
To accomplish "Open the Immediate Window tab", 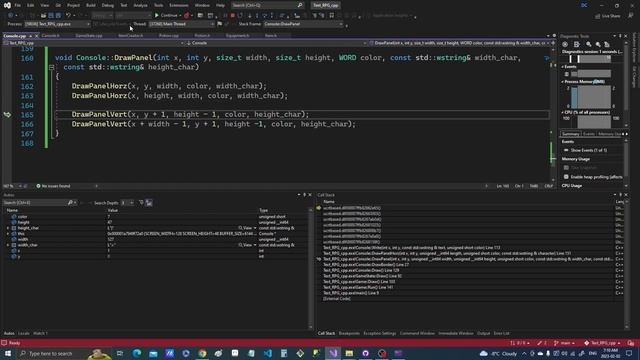I will point(456,333).
